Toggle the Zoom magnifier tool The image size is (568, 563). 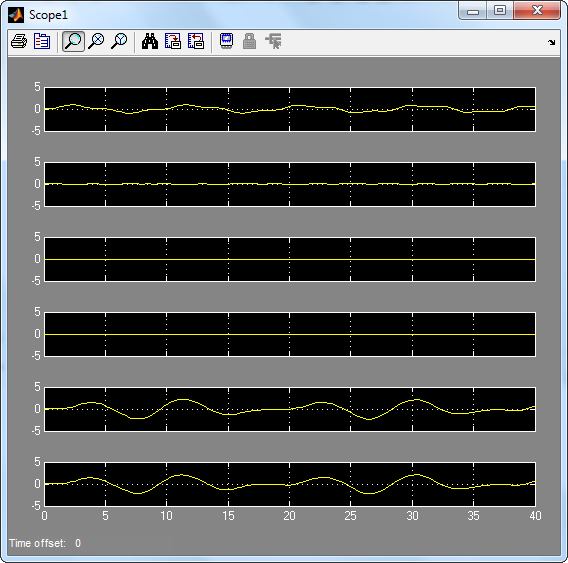[73, 41]
